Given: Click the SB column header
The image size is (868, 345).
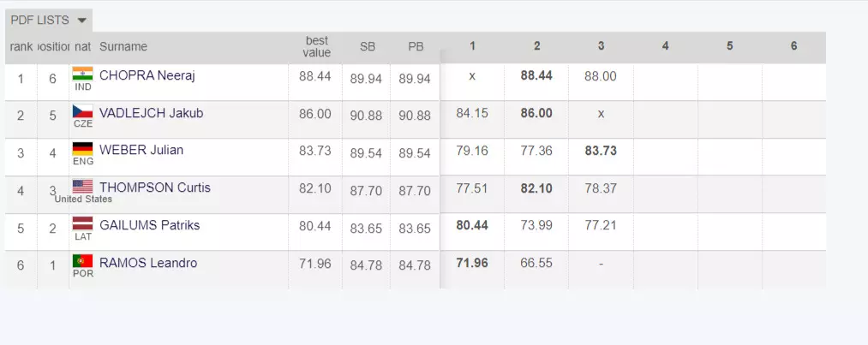Looking at the screenshot, I should [x=367, y=47].
